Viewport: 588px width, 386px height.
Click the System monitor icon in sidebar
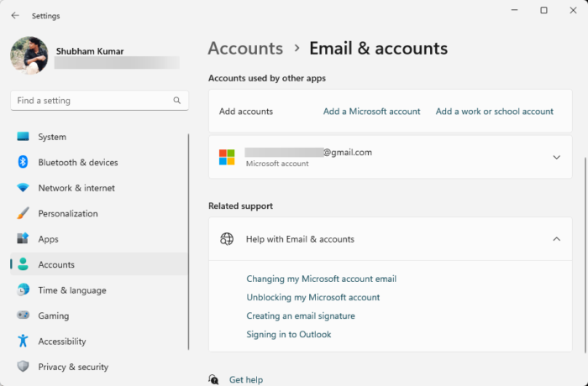pos(23,137)
